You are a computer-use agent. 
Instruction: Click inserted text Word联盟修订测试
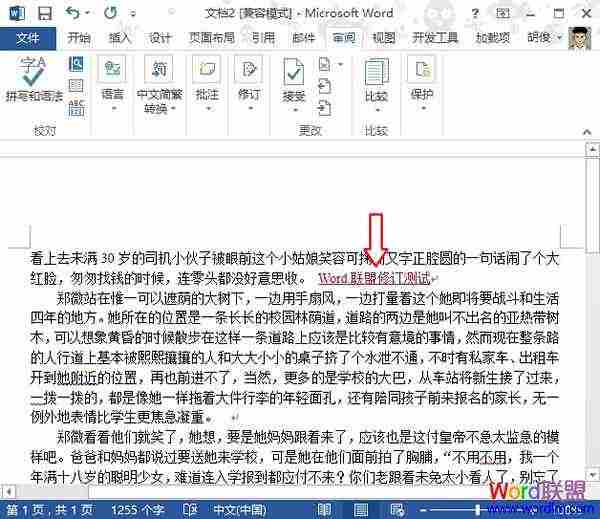coord(374,279)
